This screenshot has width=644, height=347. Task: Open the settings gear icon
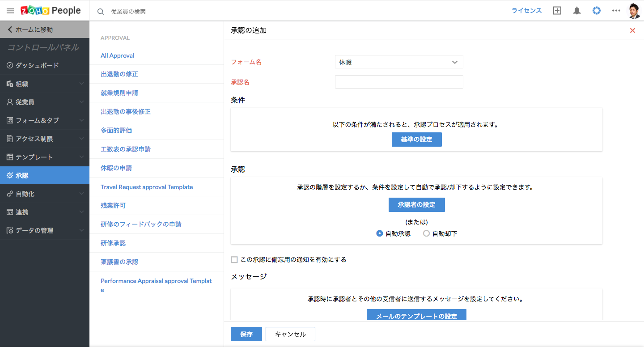tap(597, 11)
